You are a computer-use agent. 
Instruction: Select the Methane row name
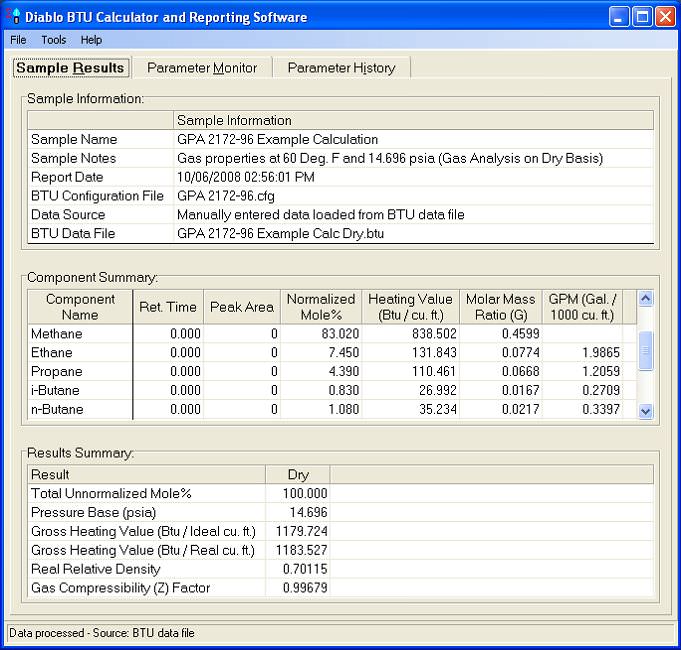pos(56,333)
